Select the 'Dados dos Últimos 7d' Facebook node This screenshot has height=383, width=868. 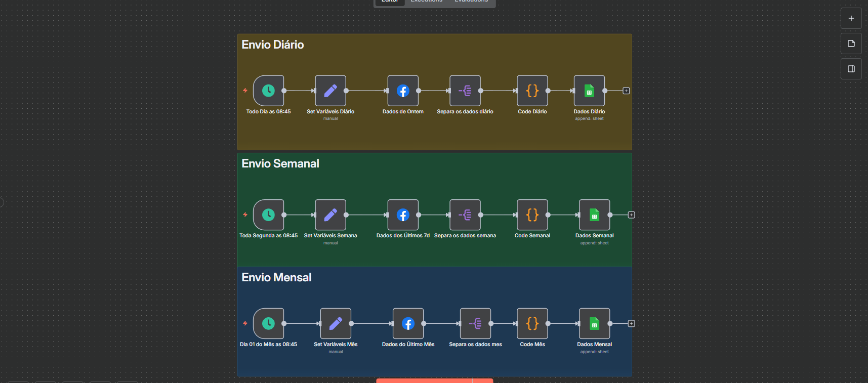[403, 215]
